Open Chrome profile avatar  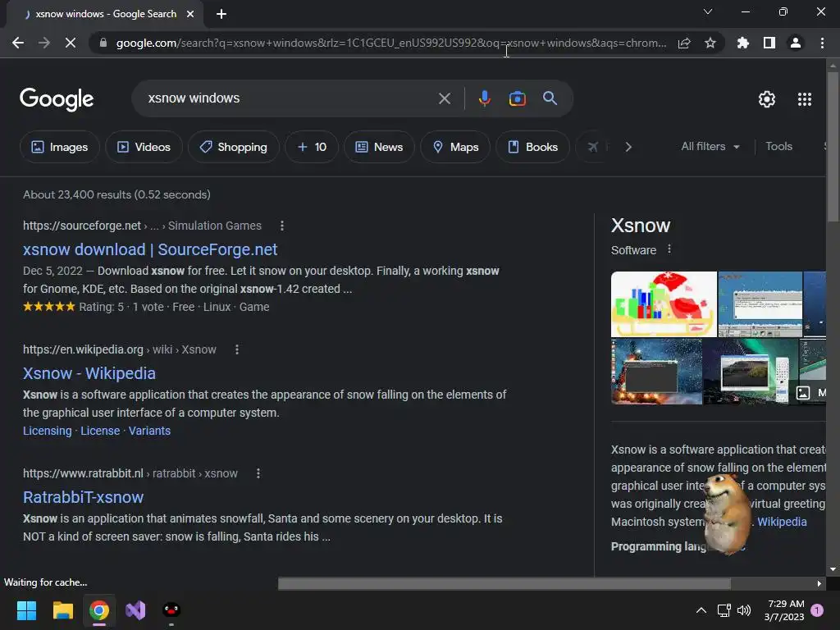(796, 43)
